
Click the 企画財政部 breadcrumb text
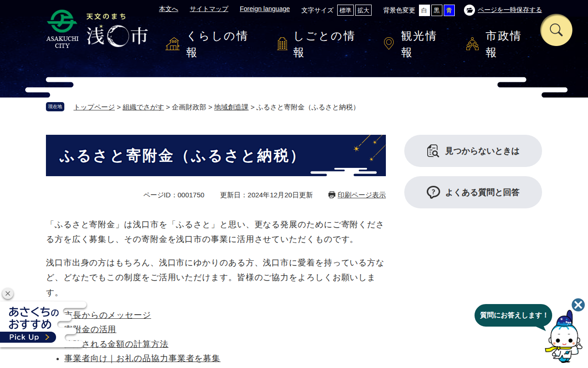(189, 107)
